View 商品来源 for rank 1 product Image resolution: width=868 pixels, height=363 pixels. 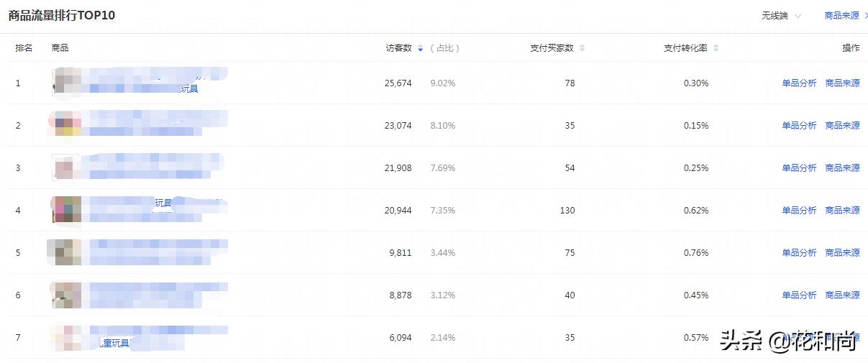(x=842, y=83)
